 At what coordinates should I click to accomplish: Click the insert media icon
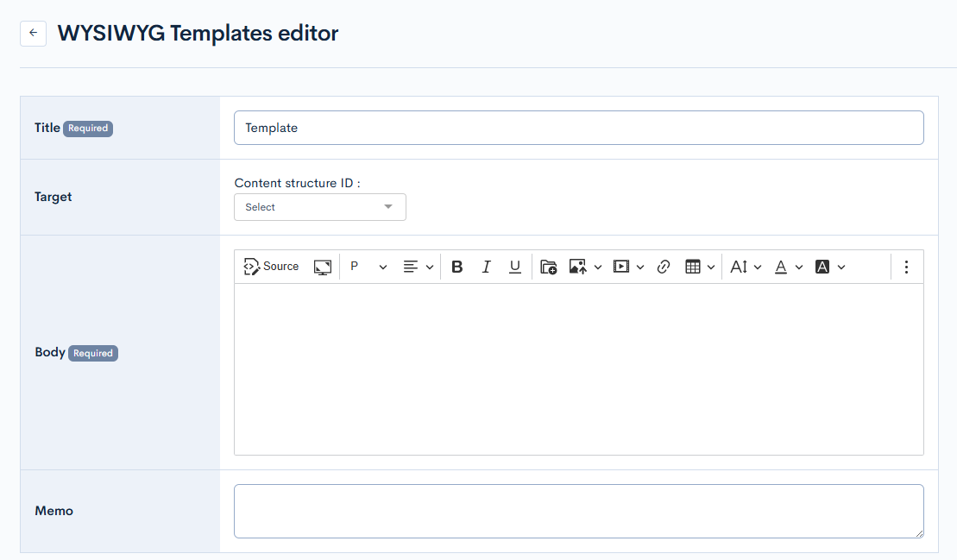tap(621, 267)
